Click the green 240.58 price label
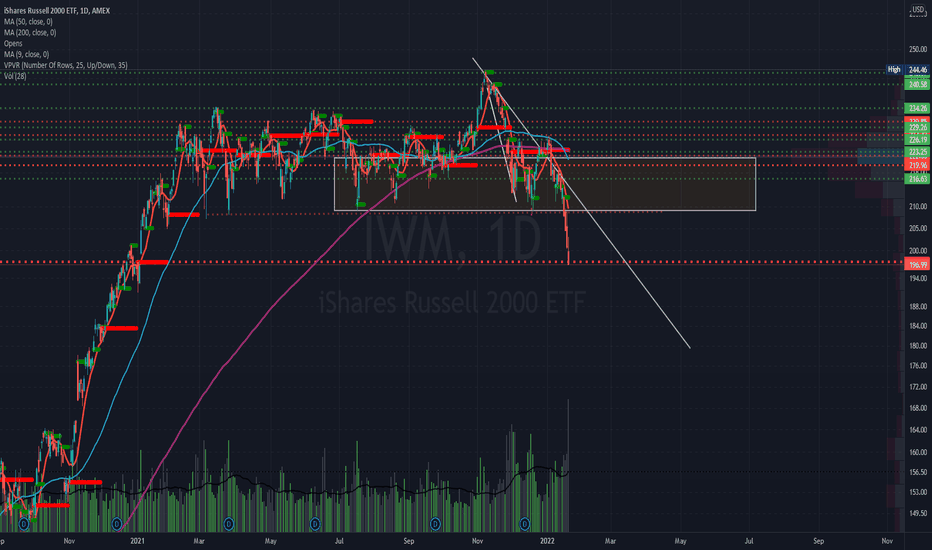The width and height of the screenshot is (932, 550). click(x=917, y=84)
